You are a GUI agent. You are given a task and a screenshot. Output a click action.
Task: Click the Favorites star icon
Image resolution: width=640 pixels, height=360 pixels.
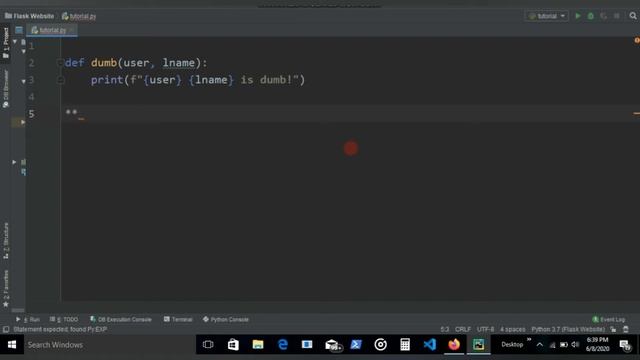click(6, 304)
